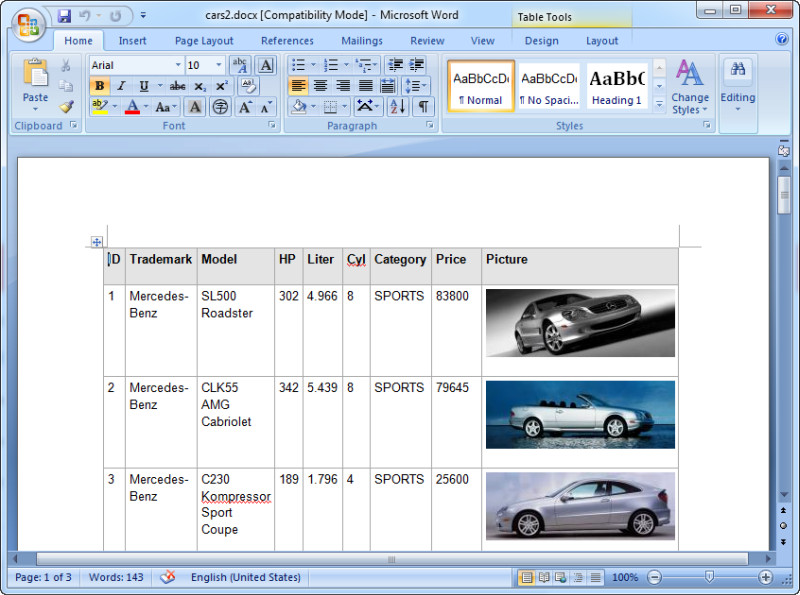This screenshot has height=595, width=800.
Task: Open the Arial font name dropdown
Action: click(x=178, y=65)
